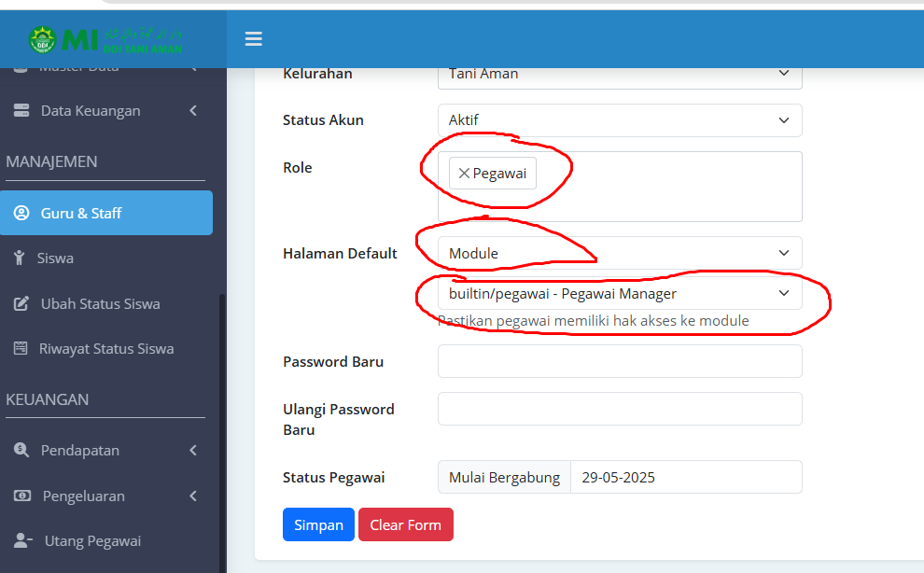Open the Kelurahan dropdown
This screenshot has width=924, height=573.
[619, 74]
